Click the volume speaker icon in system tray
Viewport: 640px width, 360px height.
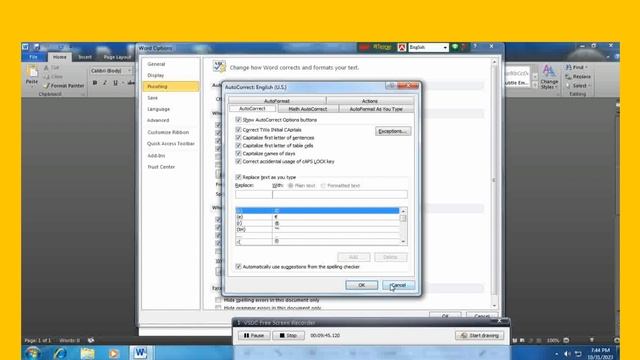click(567, 353)
